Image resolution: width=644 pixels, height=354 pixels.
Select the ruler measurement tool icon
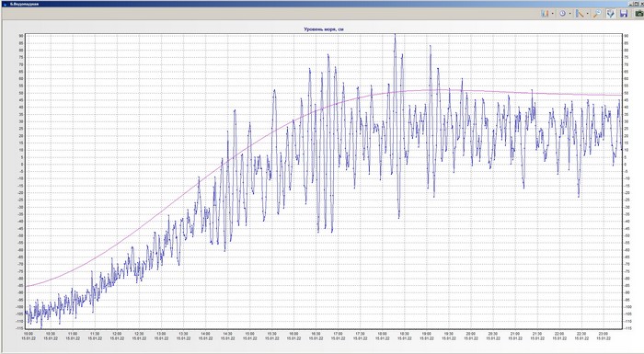580,14
